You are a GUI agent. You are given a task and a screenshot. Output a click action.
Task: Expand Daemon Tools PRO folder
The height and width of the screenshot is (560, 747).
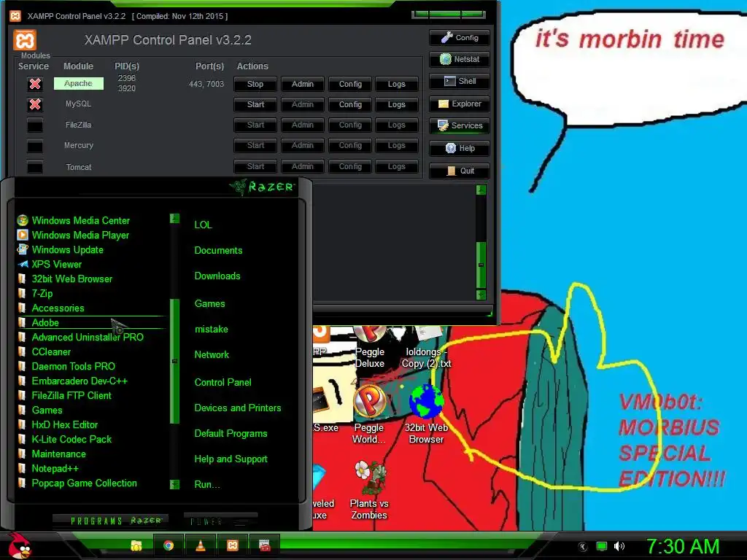pyautogui.click(x=73, y=367)
